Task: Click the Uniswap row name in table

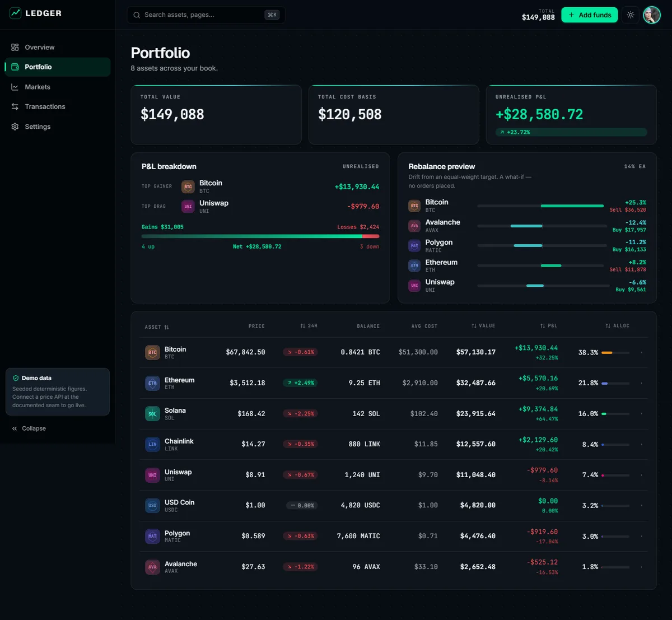Action: point(178,472)
